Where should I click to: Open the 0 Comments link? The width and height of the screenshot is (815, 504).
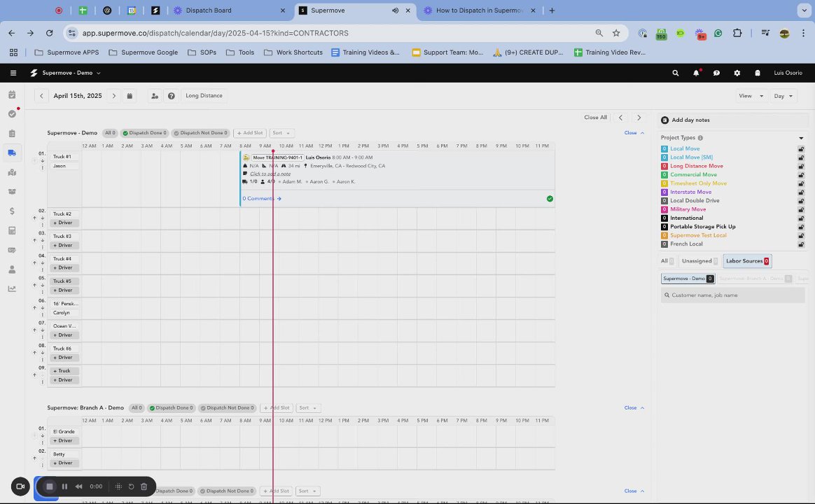click(261, 199)
